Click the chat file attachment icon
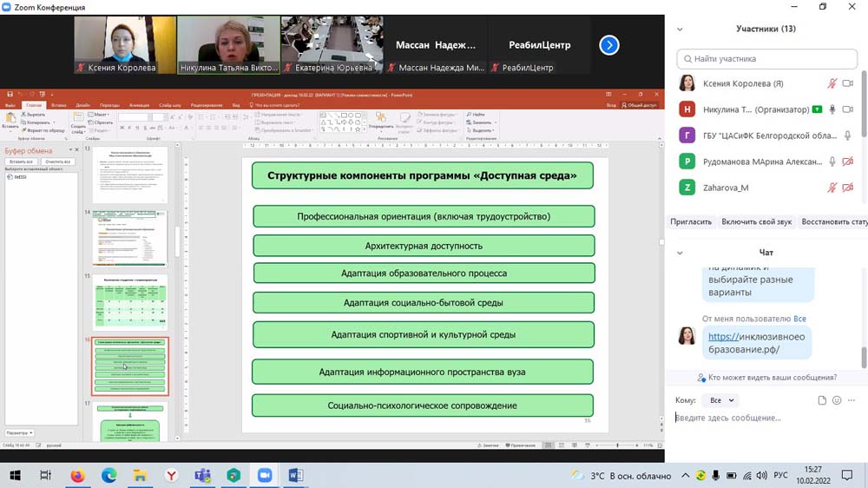This screenshot has width=868, height=488. coord(822,400)
